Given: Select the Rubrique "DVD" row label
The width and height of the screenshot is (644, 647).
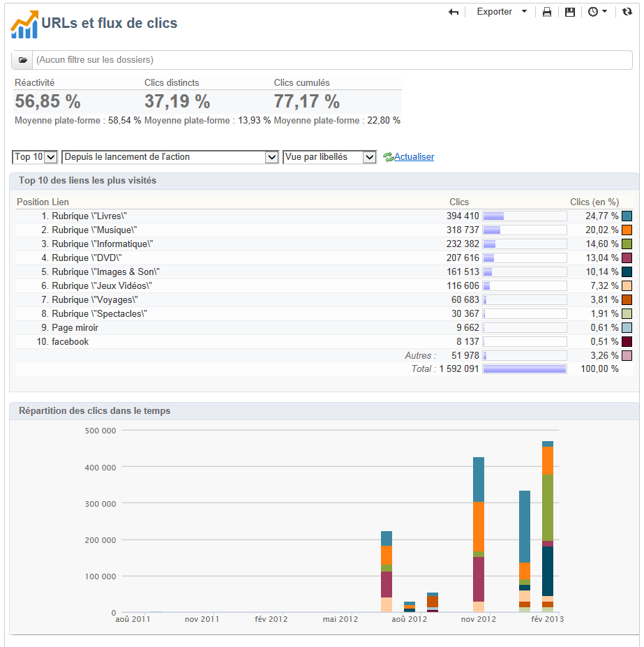Looking at the screenshot, I should point(87,258).
